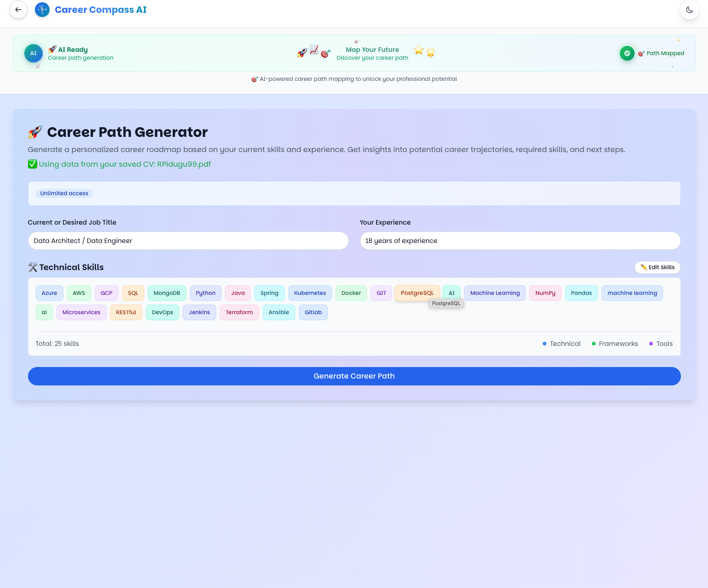The image size is (708, 588).
Task: Click the green Path Mapped checkmark icon
Action: pos(627,53)
